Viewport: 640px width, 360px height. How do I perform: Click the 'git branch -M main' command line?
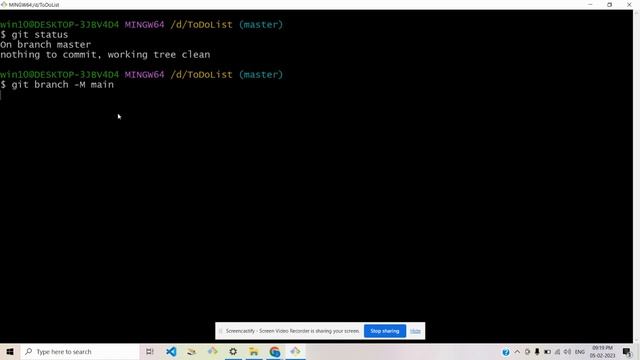click(x=57, y=84)
